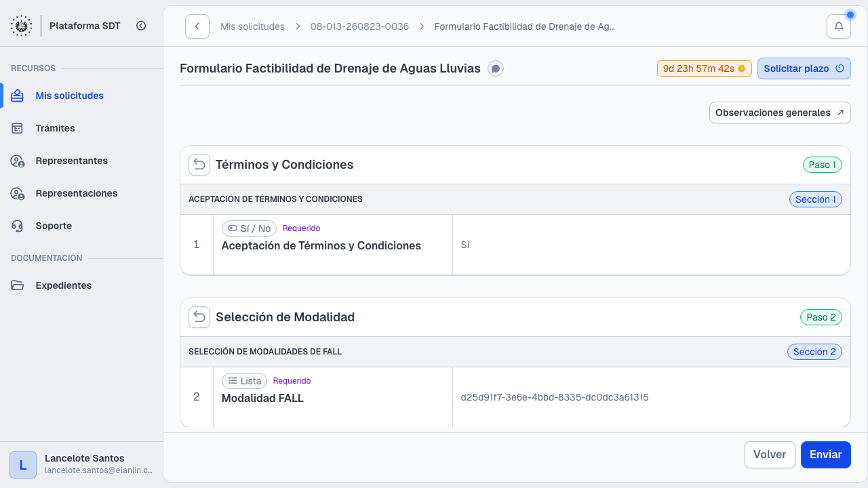Click the Plataforma SDT logo emblem
Image resolution: width=868 pixels, height=488 pixels.
pyautogui.click(x=21, y=26)
